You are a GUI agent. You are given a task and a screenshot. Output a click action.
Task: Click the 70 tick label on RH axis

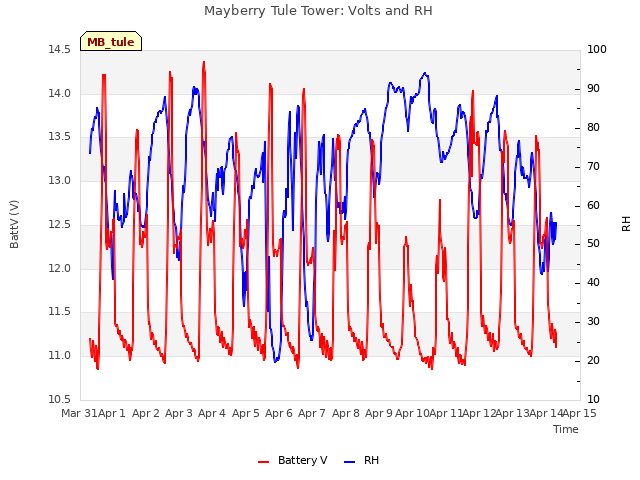[593, 167]
